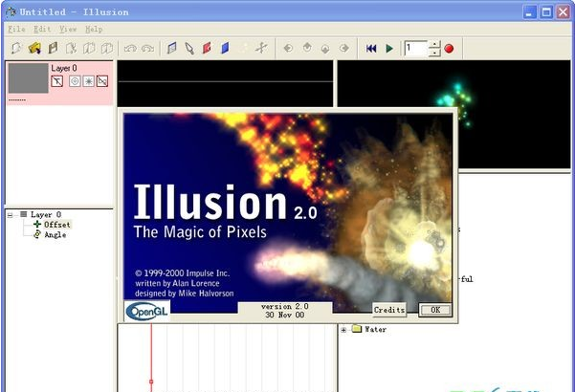Click the down-pointing round arrow button
This screenshot has width=575, height=392.
(325, 49)
